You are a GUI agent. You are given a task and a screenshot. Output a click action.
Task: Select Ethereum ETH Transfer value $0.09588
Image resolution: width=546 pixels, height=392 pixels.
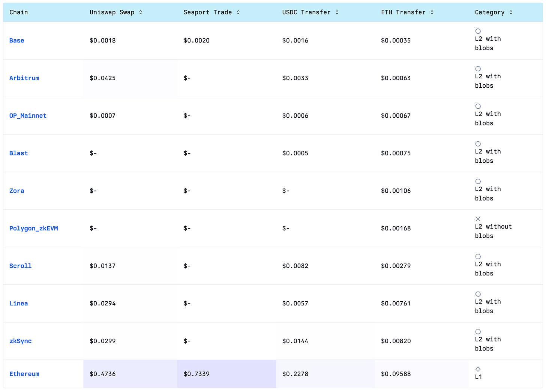396,374
